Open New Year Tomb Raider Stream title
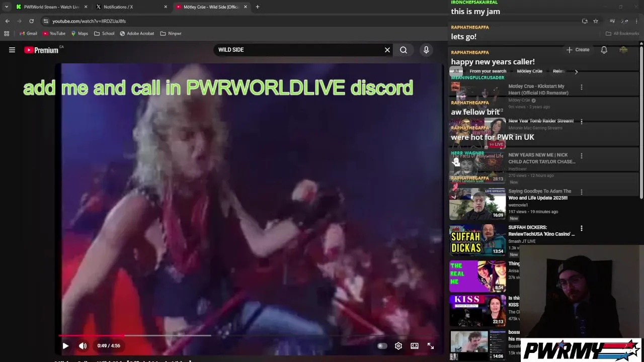This screenshot has height=362, width=644. pos(541,121)
